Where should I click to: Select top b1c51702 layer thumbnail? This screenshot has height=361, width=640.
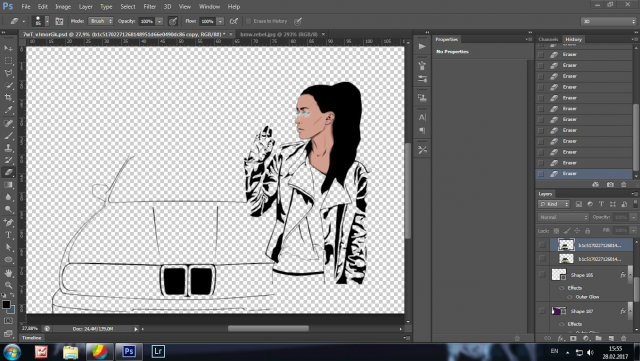(566, 245)
